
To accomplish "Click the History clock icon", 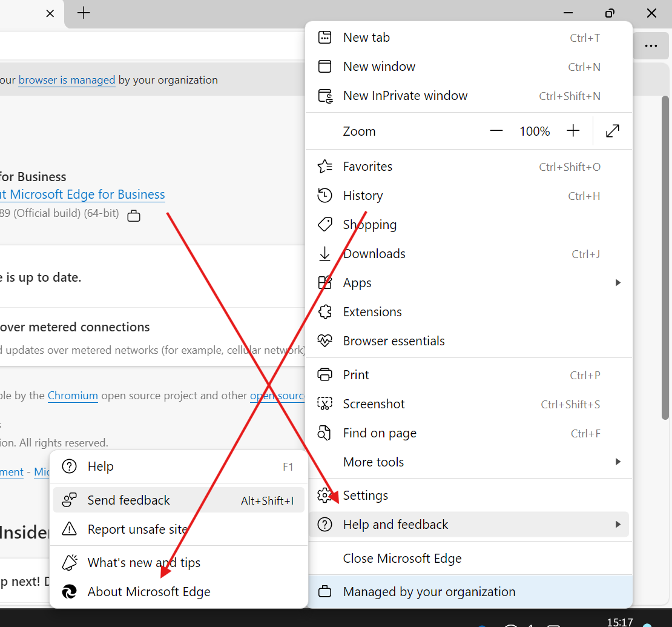I will [x=324, y=196].
